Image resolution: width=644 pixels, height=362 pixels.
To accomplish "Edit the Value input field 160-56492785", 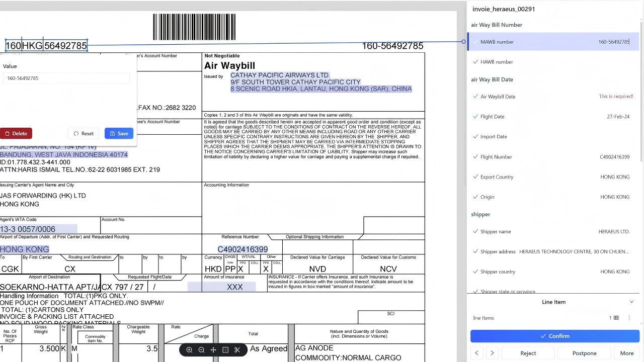I will click(66, 78).
